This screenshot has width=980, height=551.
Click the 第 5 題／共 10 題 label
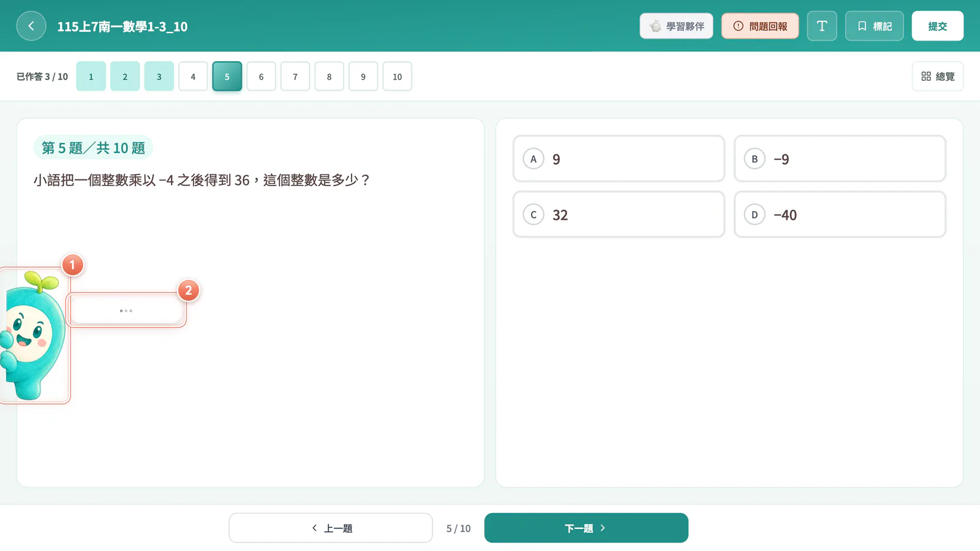(93, 148)
